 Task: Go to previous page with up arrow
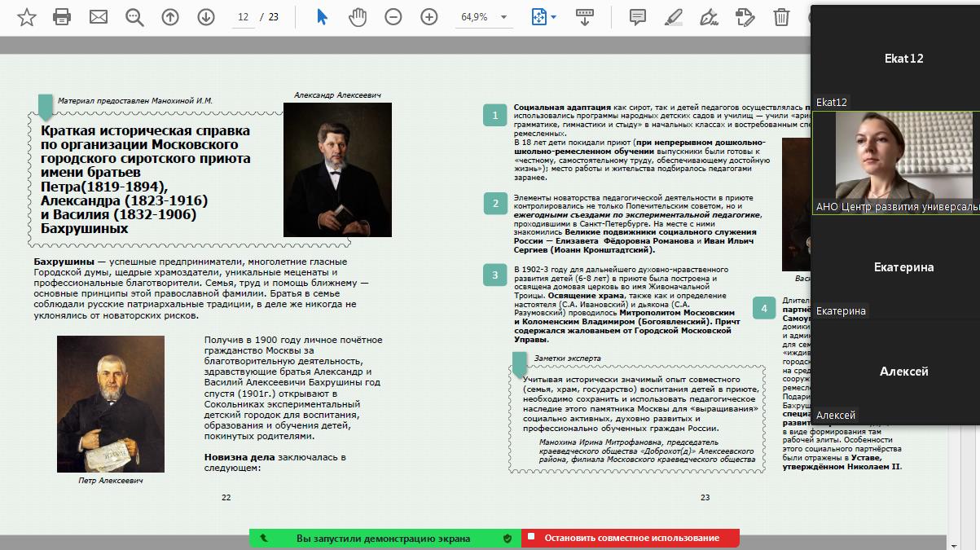(170, 17)
